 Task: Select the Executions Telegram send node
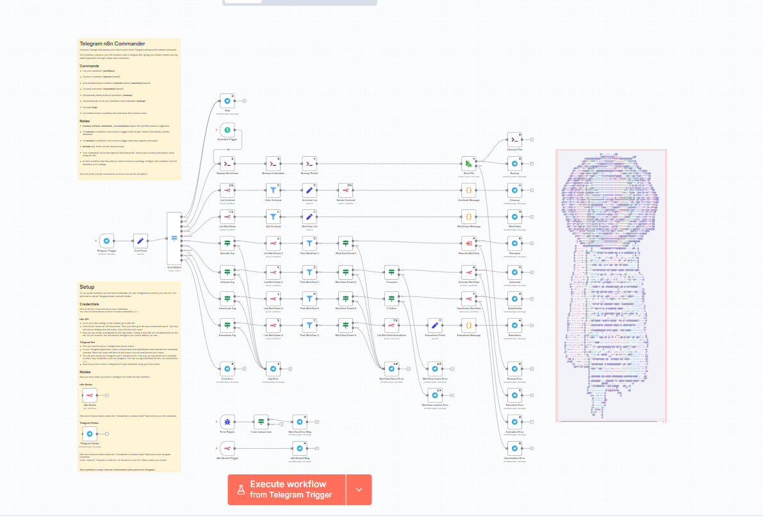click(x=514, y=325)
